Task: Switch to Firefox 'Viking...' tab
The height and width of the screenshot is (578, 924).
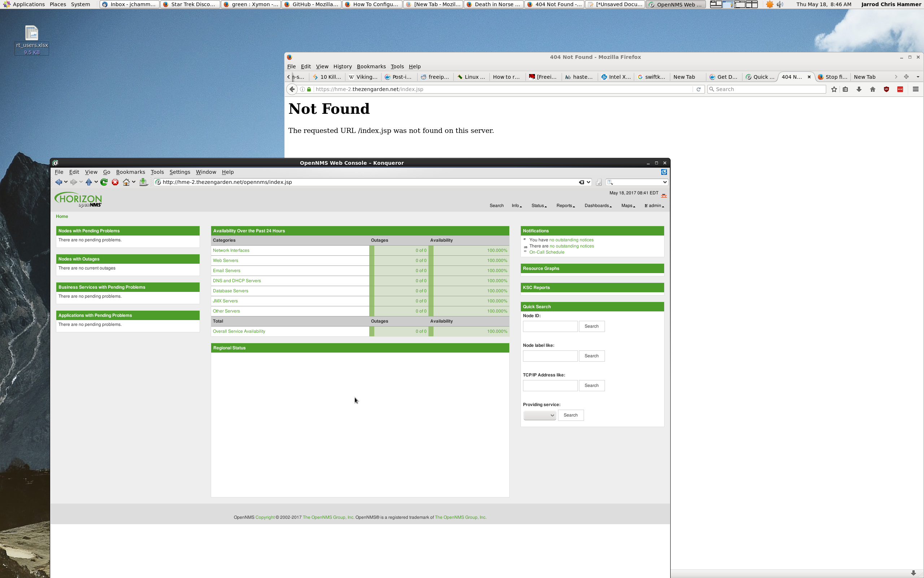Action: click(x=363, y=77)
